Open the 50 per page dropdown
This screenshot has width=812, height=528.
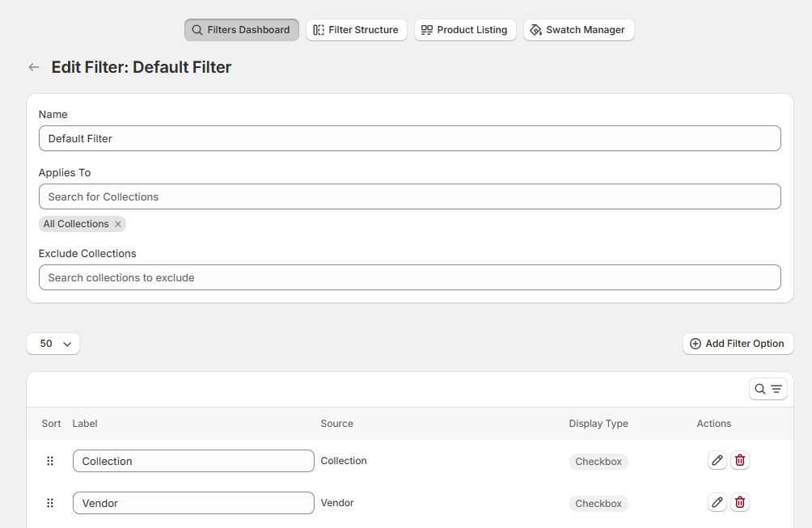(53, 344)
